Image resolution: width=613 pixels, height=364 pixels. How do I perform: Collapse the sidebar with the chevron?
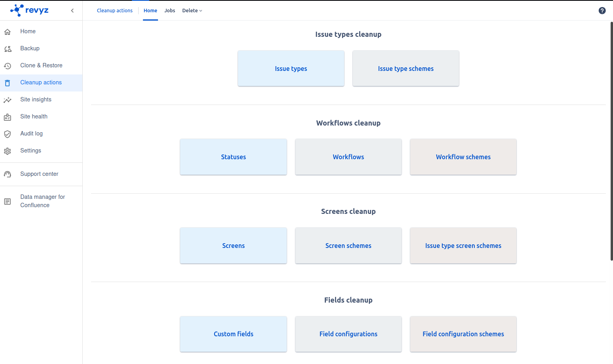(72, 11)
